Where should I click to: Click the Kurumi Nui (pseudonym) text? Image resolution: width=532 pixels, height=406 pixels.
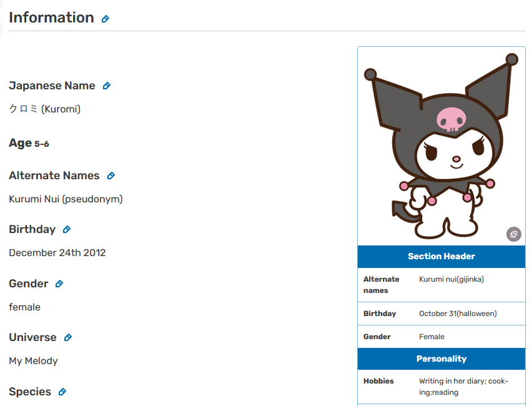(66, 199)
